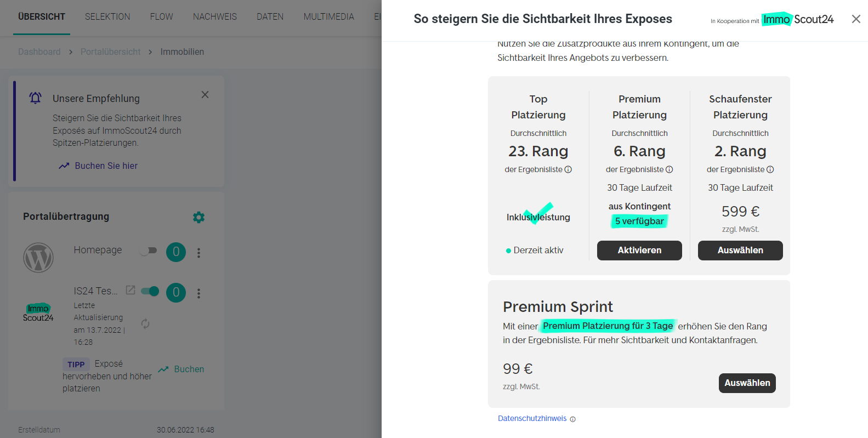Click the notification bell icon in Unsere Empfehlung
Image resolution: width=868 pixels, height=438 pixels.
tap(36, 98)
